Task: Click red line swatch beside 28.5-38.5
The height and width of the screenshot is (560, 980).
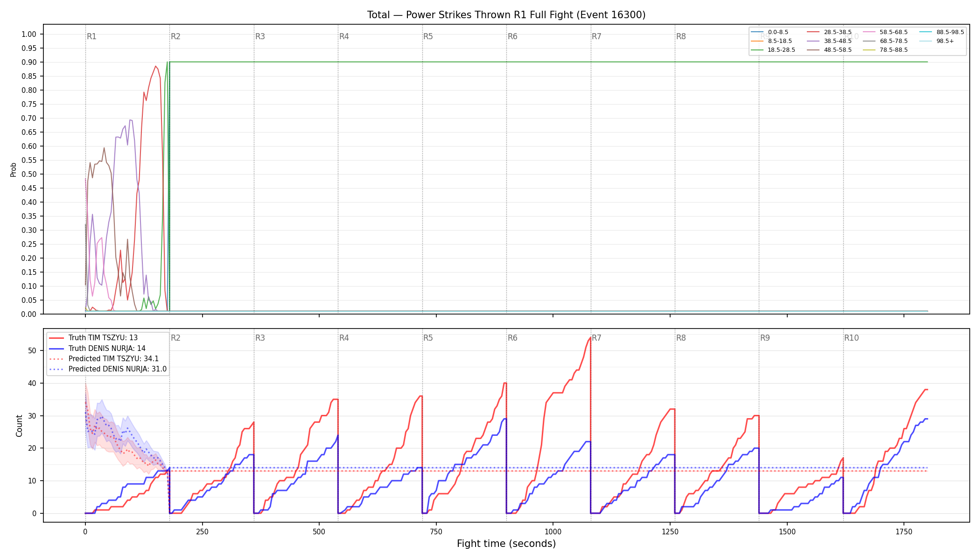Action: [813, 32]
